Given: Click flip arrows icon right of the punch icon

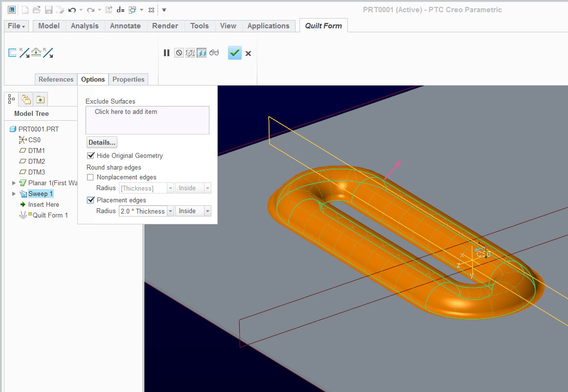Looking at the screenshot, I should pos(48,53).
